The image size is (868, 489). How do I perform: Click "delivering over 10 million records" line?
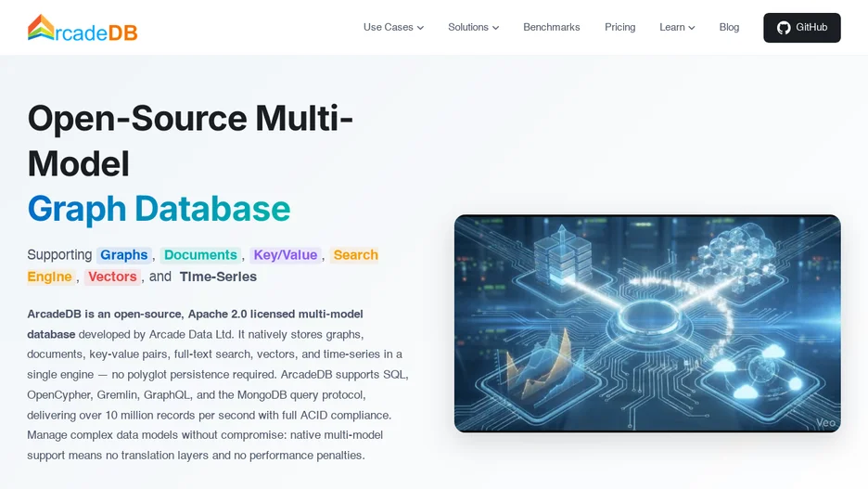[x=210, y=415]
